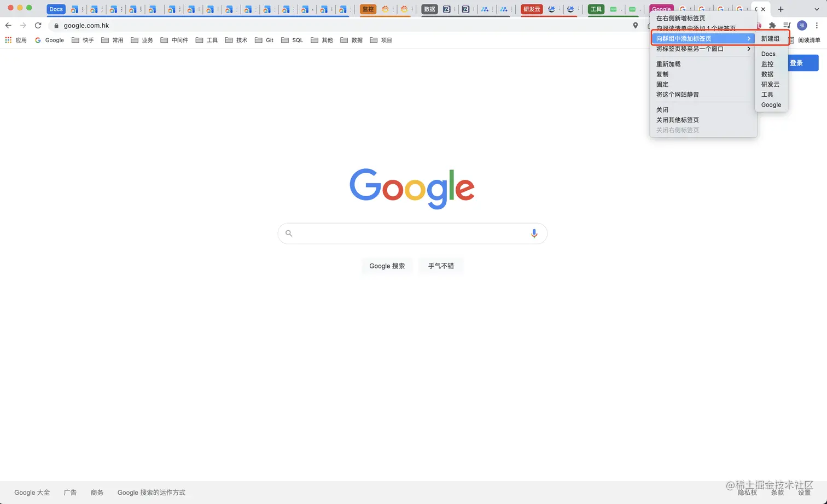Collapse the pink Google tab group label
The height and width of the screenshot is (504, 827).
pos(661,9)
